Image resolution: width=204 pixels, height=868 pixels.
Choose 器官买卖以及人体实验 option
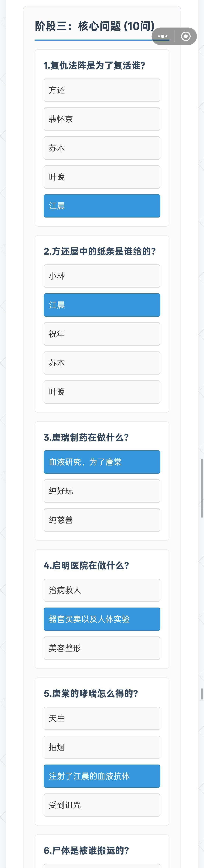[x=102, y=619]
